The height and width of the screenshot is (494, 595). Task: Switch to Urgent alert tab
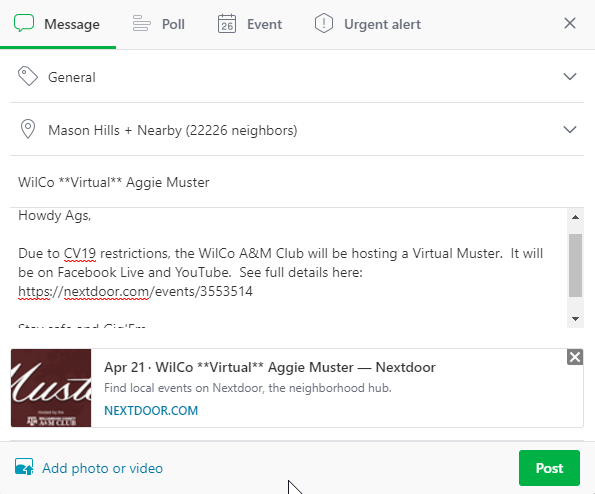367,24
